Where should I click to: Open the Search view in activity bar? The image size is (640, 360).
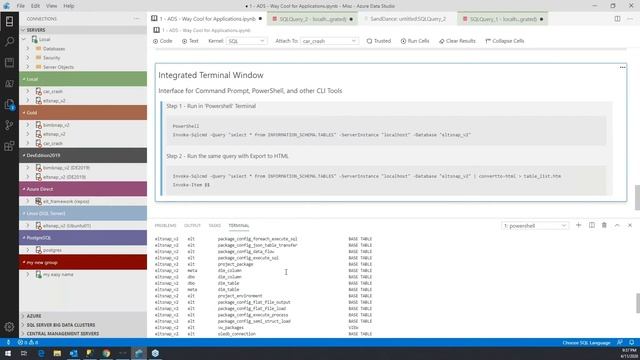pos(9,42)
